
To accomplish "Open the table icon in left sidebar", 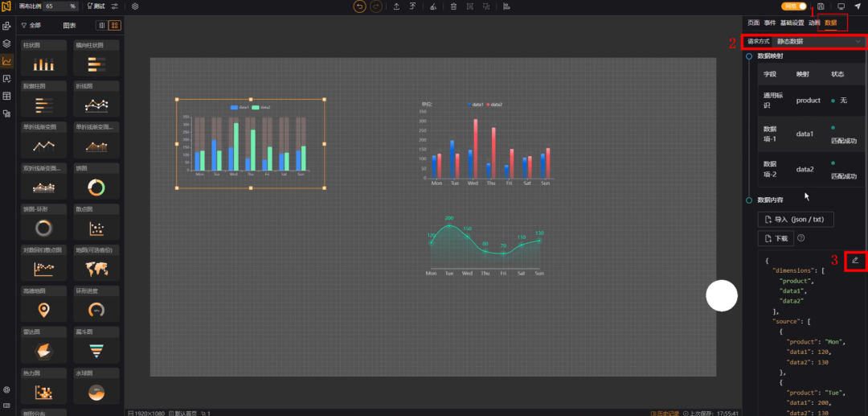I will (6, 96).
